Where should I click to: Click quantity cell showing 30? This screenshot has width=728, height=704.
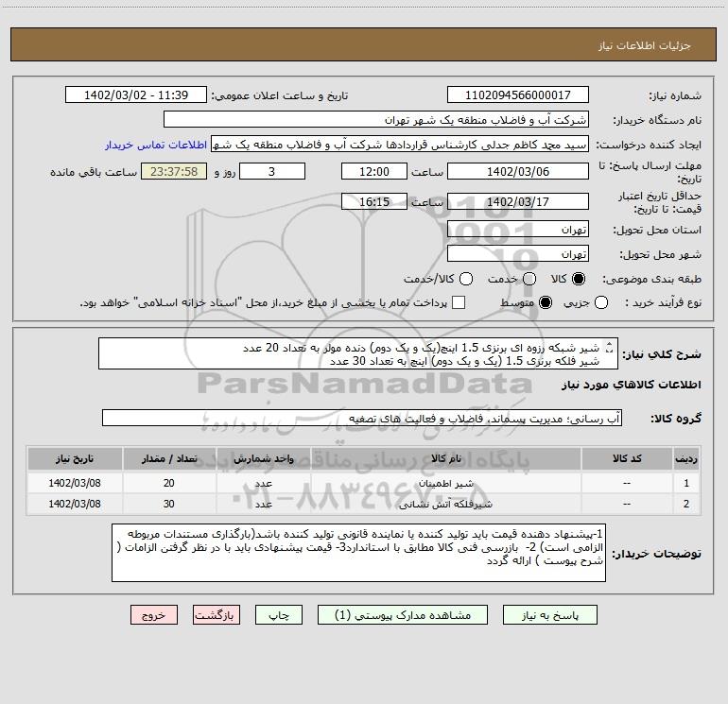coord(169,504)
